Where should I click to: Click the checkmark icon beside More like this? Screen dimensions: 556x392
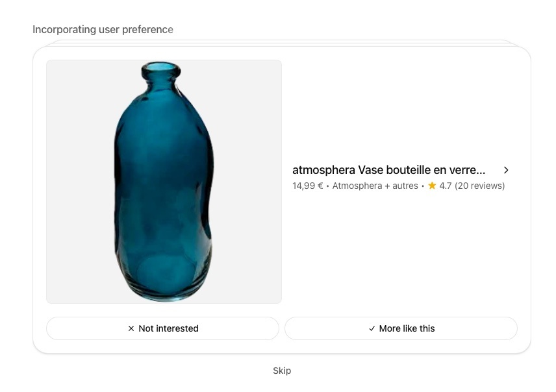pos(372,329)
